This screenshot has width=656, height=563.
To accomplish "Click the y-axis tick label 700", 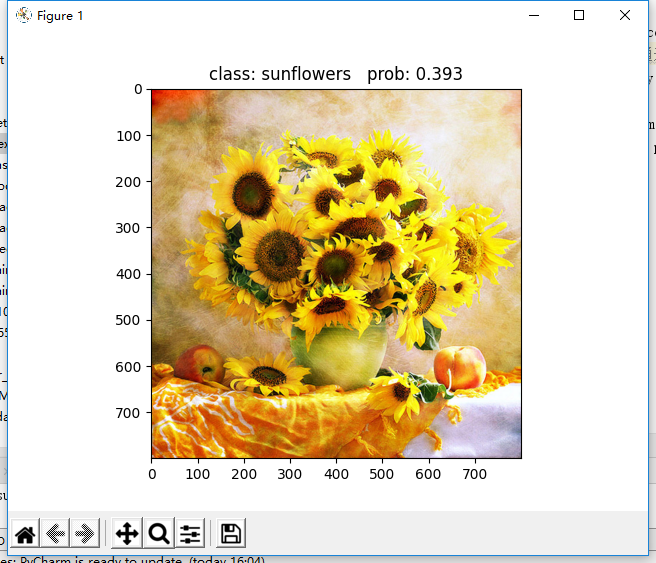I will 128,413.
